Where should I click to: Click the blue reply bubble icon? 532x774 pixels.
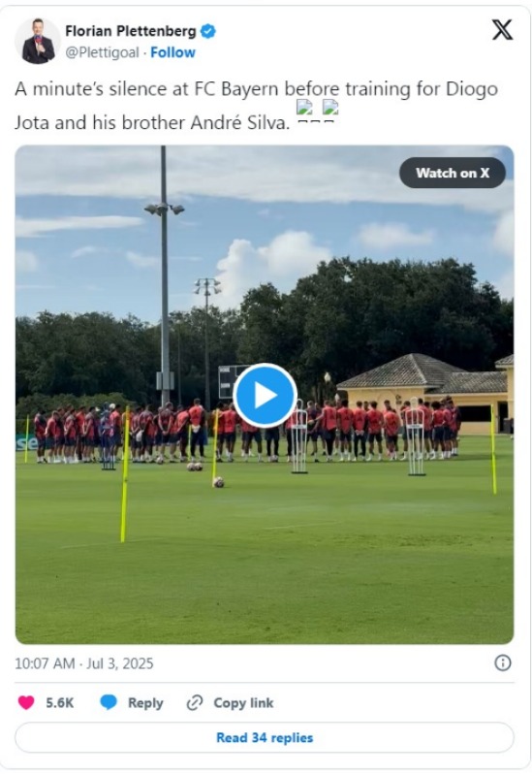tap(108, 703)
